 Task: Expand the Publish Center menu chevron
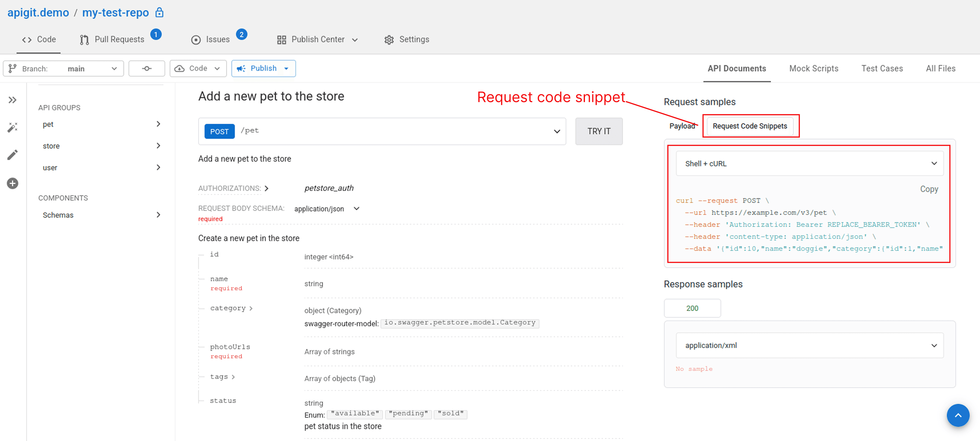click(x=355, y=40)
